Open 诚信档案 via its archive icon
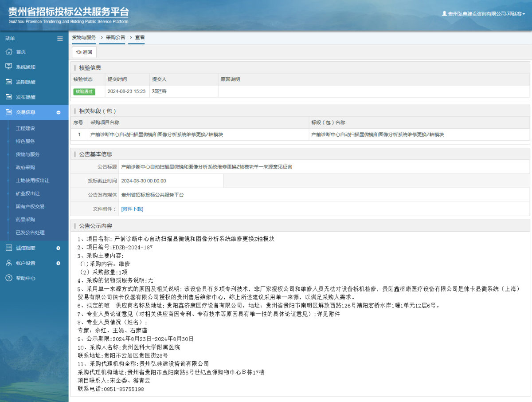532x402 pixels. click(x=9, y=248)
